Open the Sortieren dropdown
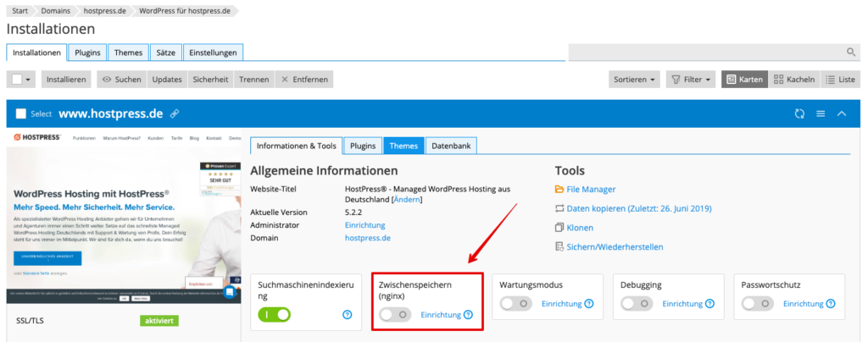 coord(634,80)
